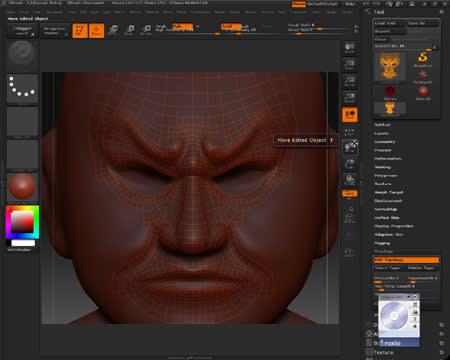Click the white secondary color swatch
Image resolution: width=450 pixels, height=360 pixels.
(x=23, y=243)
